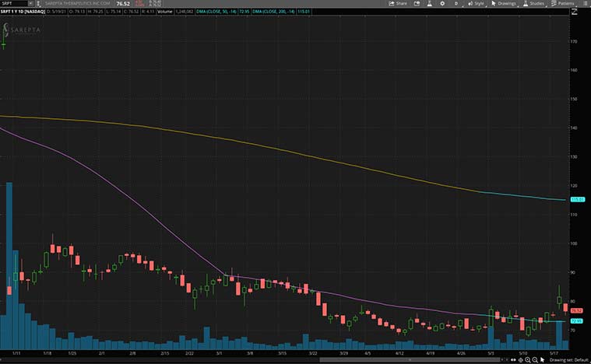Viewport: 591px width, 364px height.
Task: Select the pointer cursor tool at bottom
Action: click(x=542, y=360)
